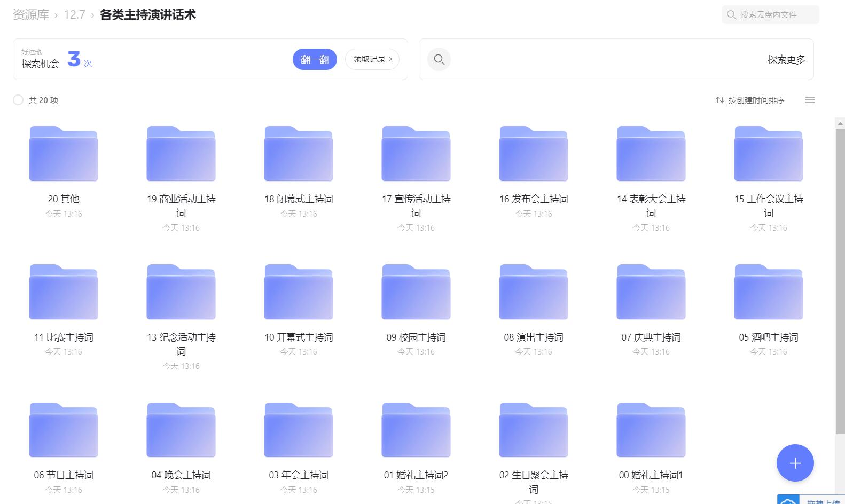The image size is (845, 504).
Task: Open the 快捷上传 upload shortcut
Action: click(812, 501)
